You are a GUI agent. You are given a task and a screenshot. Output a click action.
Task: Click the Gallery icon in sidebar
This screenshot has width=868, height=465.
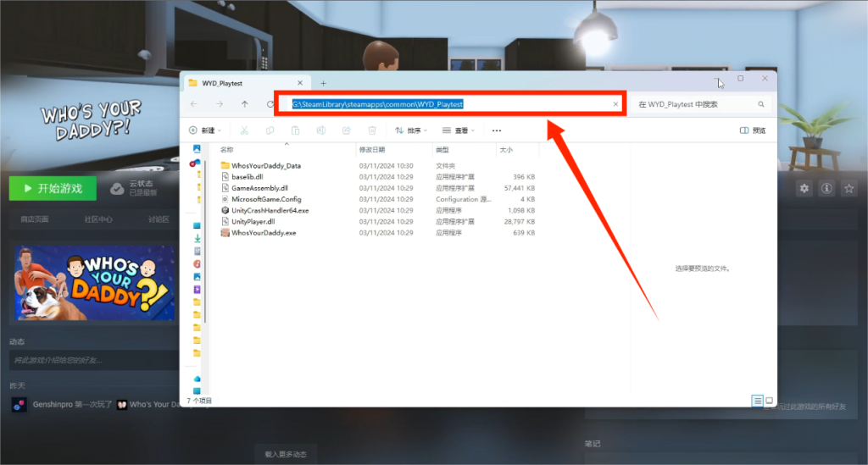pos(197,149)
